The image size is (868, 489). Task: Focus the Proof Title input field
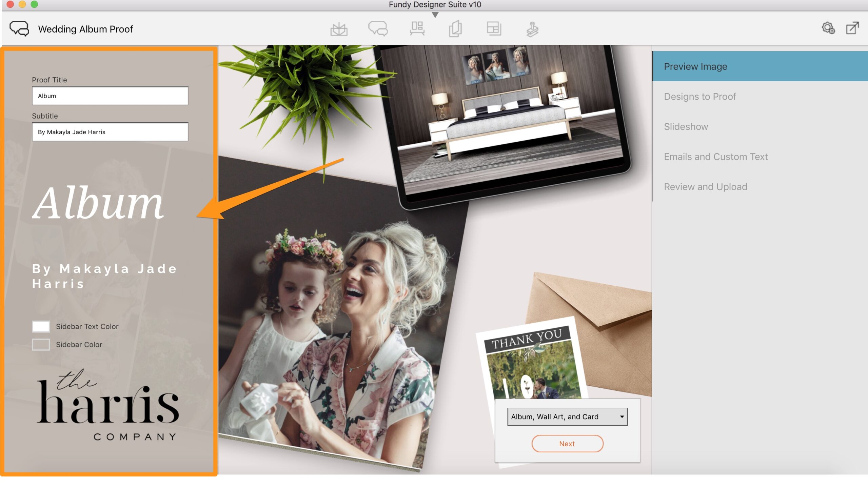110,96
